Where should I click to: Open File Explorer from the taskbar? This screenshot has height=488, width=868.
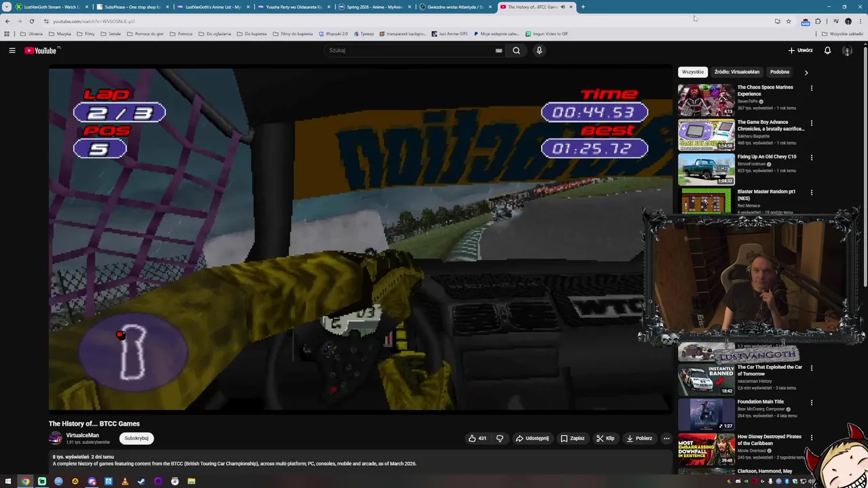(191, 481)
